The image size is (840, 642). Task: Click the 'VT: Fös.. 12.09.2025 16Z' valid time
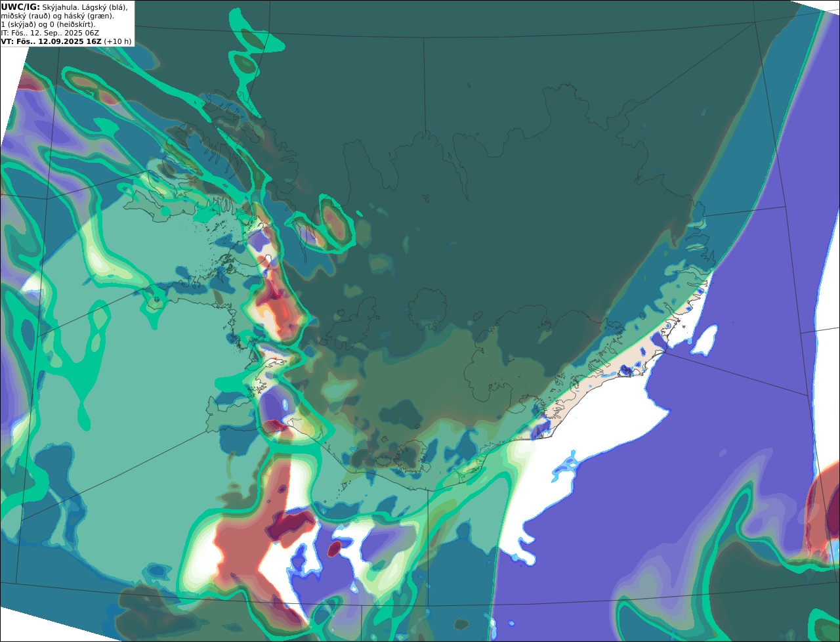(x=51, y=41)
